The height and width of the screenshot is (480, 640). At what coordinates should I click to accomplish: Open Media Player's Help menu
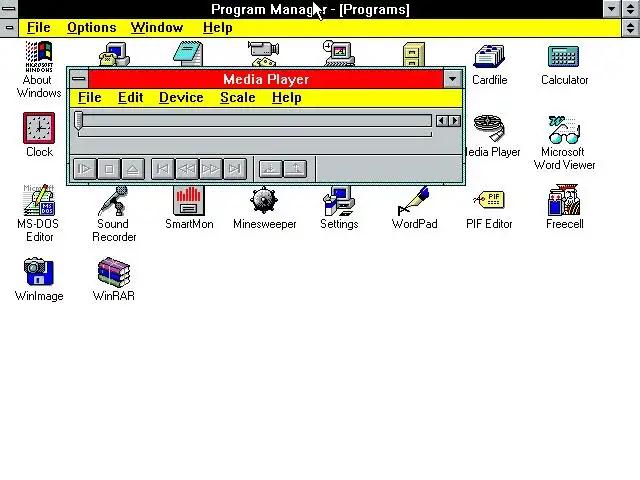(287, 98)
